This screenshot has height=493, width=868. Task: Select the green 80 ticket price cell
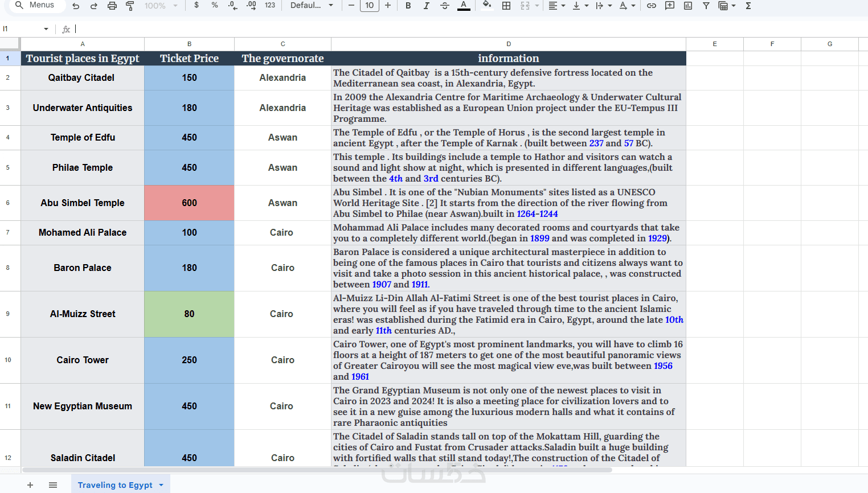pyautogui.click(x=189, y=314)
